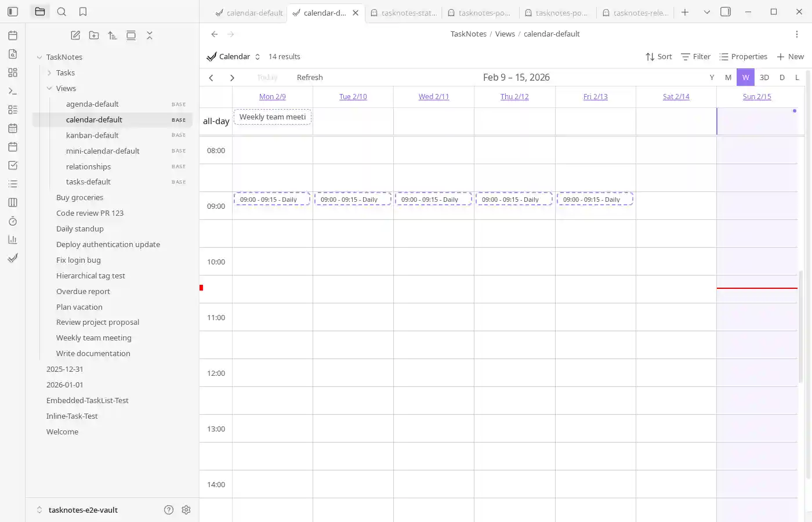Open search from the top-left magnifier icon
The height and width of the screenshot is (522, 812).
point(61,11)
